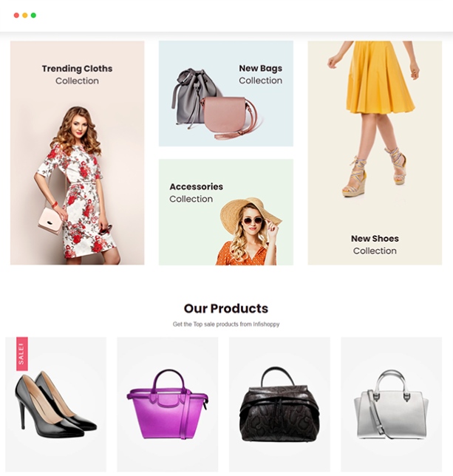This screenshot has height=476, width=453.
Task: Open the New Bags Collection heading
Action: click(261, 75)
